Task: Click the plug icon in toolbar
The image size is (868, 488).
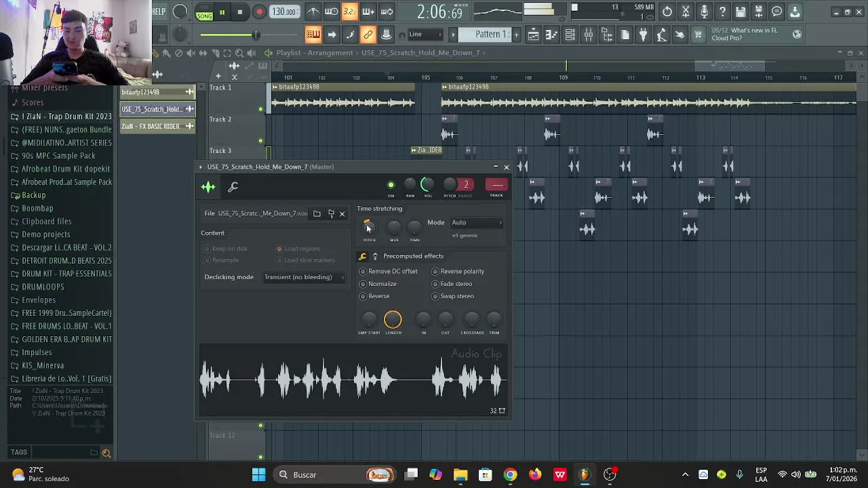Action: [x=644, y=35]
